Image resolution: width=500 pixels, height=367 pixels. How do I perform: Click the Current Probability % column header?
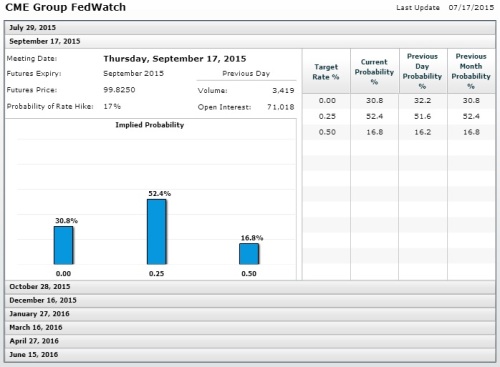pyautogui.click(x=374, y=71)
